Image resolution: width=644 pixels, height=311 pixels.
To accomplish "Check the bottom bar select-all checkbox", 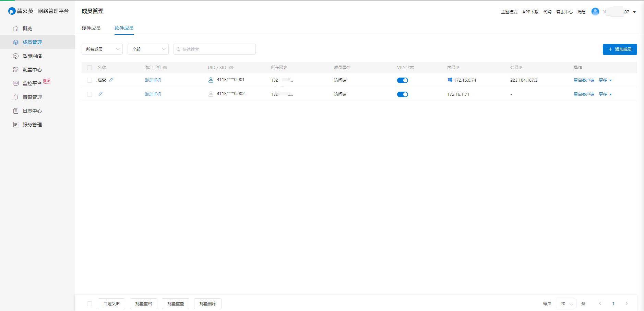I will (90, 304).
